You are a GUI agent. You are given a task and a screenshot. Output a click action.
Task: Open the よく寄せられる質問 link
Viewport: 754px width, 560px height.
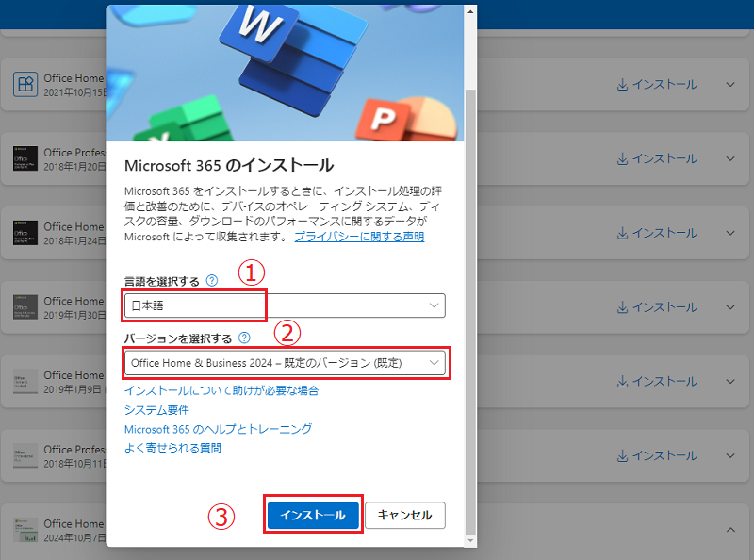tap(172, 448)
